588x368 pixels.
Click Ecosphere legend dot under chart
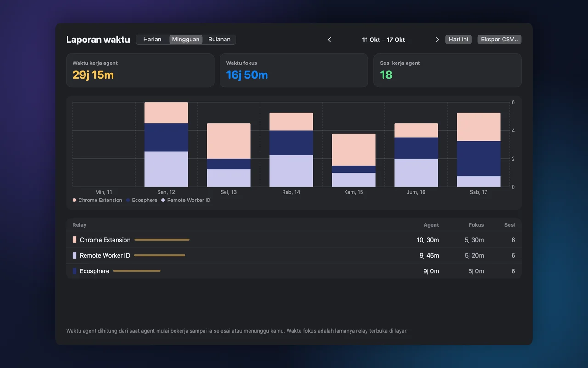pyautogui.click(x=128, y=200)
